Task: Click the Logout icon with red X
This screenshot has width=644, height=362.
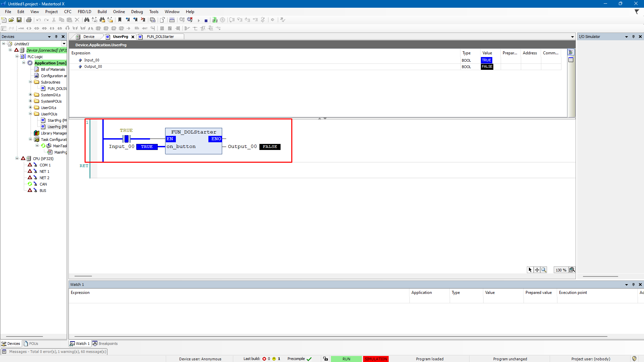Action: [190, 20]
